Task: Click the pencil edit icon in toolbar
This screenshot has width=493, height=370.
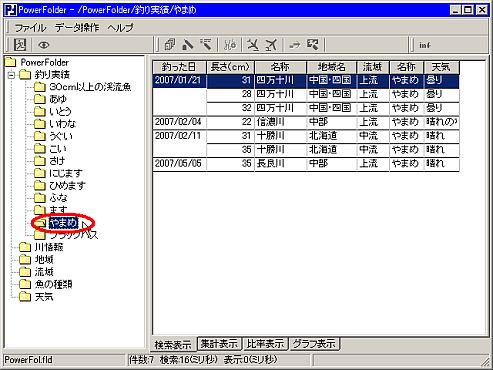Action: (188, 45)
